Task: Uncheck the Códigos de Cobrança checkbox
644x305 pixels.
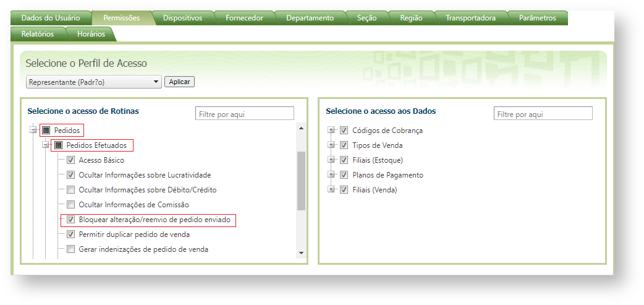Action: pyautogui.click(x=344, y=131)
